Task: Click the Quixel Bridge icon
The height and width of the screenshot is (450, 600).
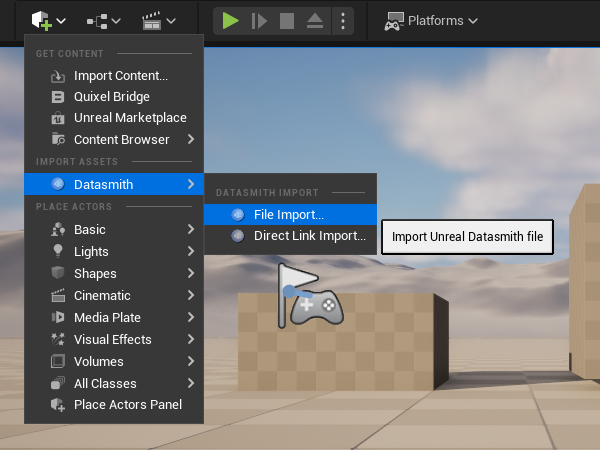Action: click(58, 97)
